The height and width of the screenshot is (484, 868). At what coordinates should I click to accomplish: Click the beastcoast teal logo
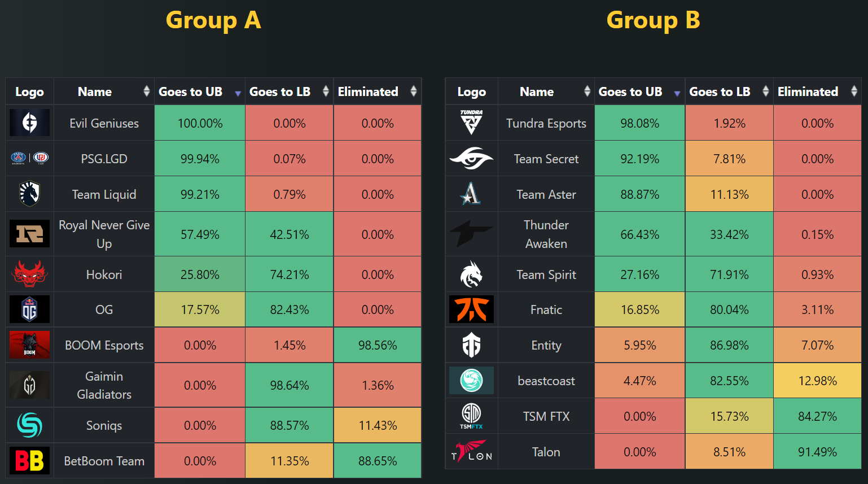[471, 381]
